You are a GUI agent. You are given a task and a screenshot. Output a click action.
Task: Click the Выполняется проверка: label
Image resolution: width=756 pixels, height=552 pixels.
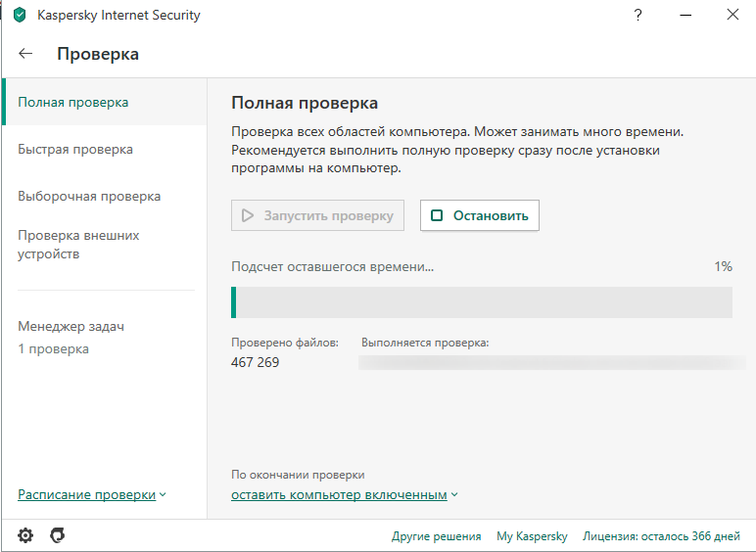[425, 343]
